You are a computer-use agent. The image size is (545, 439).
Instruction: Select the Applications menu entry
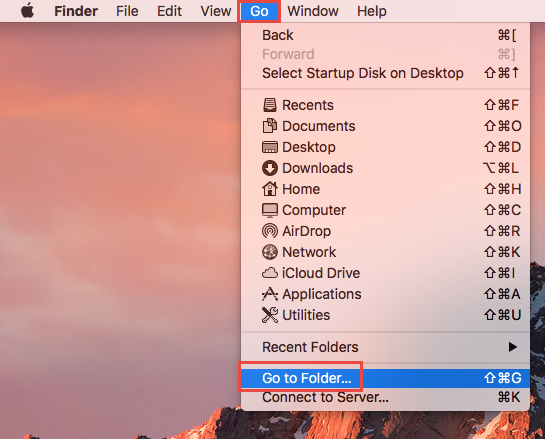(x=385, y=294)
